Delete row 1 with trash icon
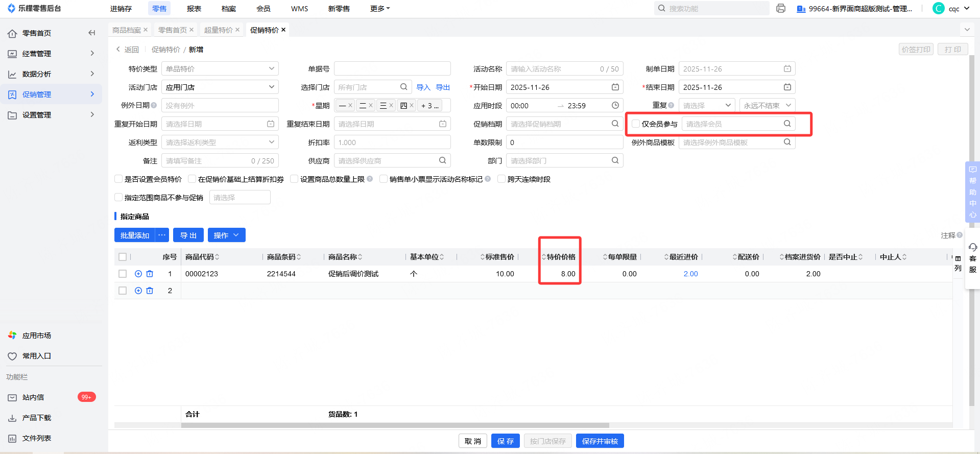The width and height of the screenshot is (980, 454). tap(150, 274)
